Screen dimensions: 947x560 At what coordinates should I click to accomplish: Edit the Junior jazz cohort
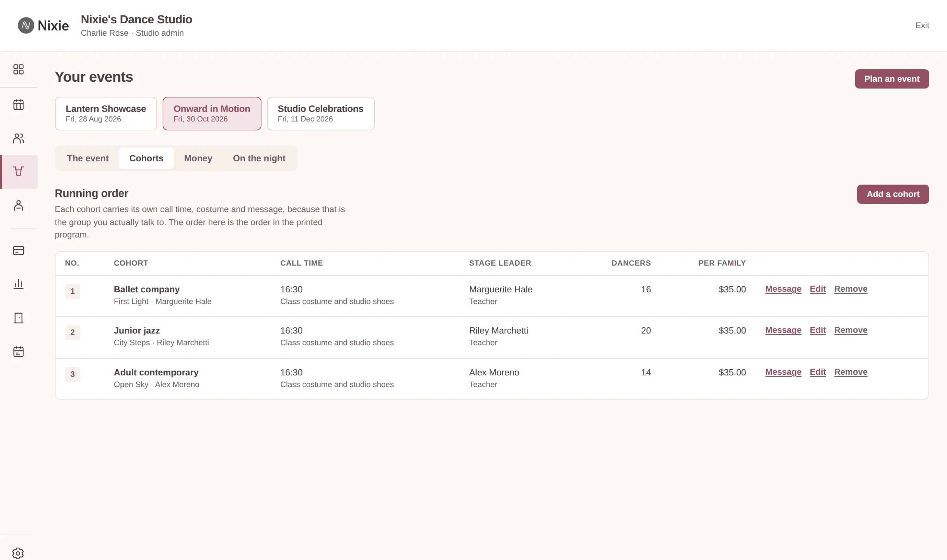tap(818, 330)
